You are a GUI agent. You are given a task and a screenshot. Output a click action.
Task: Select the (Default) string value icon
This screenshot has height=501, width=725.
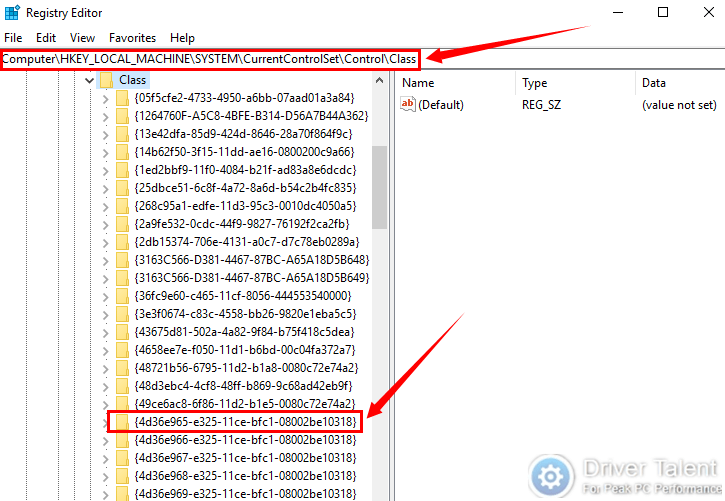point(408,104)
